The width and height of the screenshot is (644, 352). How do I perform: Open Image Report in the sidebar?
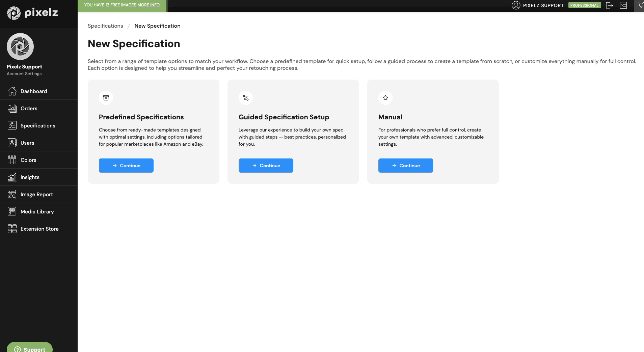tap(39, 195)
